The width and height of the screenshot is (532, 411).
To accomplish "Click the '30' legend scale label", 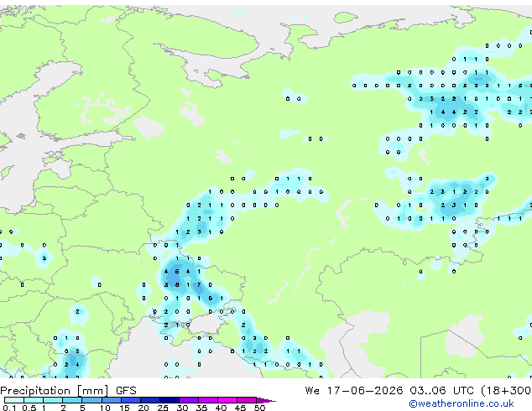I will pos(182,408).
